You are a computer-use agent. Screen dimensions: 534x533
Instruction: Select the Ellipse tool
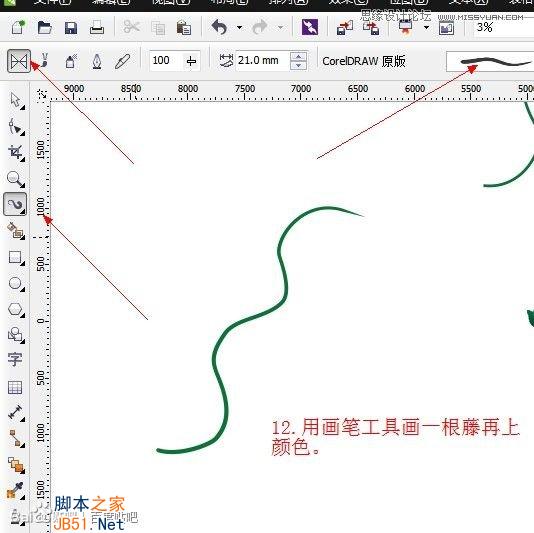15,283
